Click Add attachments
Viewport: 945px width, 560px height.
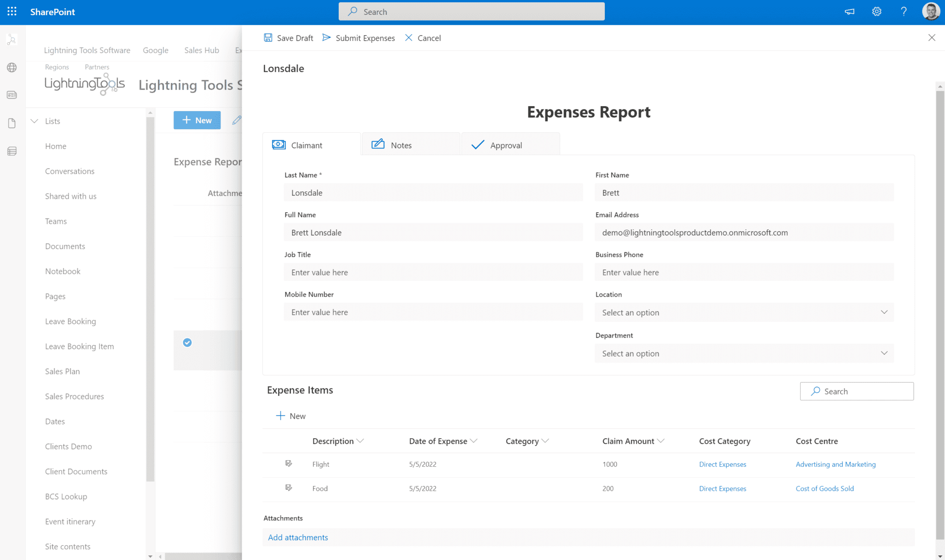point(298,537)
